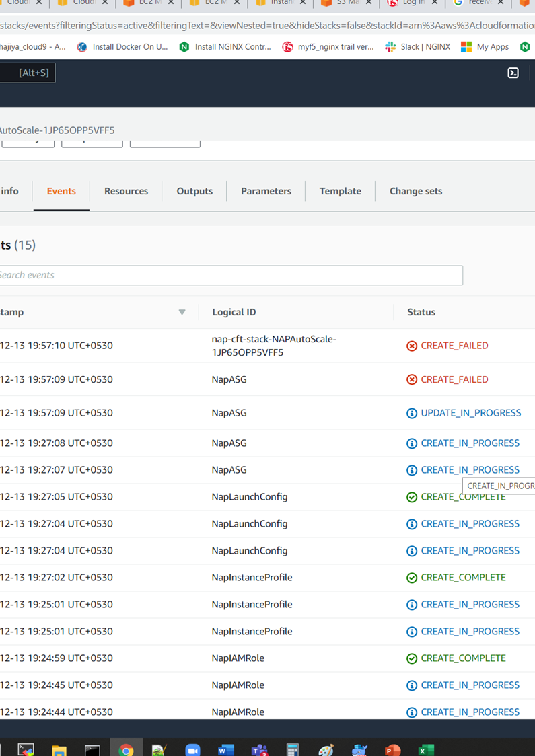Screen dimensions: 535x756
Task: Click the CREATE_FAILED error icon beside NapASG
Action: coord(411,379)
